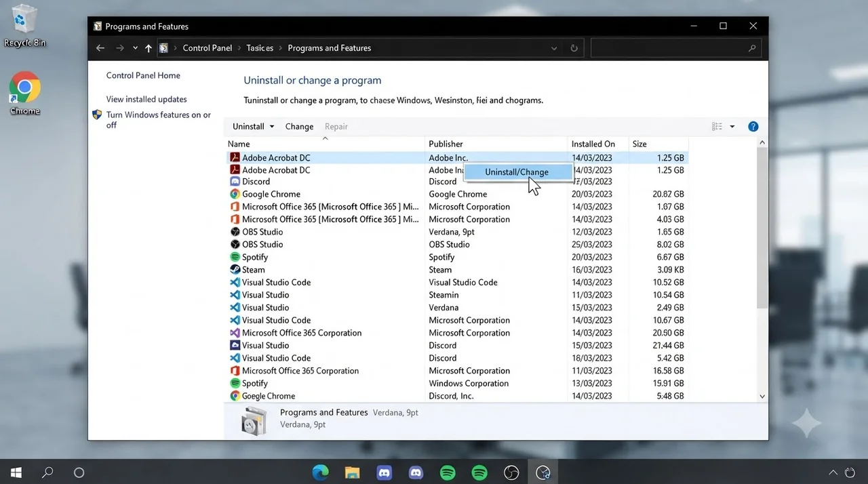Click the Uninstall toolbar button
The image size is (868, 484).
[x=248, y=127]
